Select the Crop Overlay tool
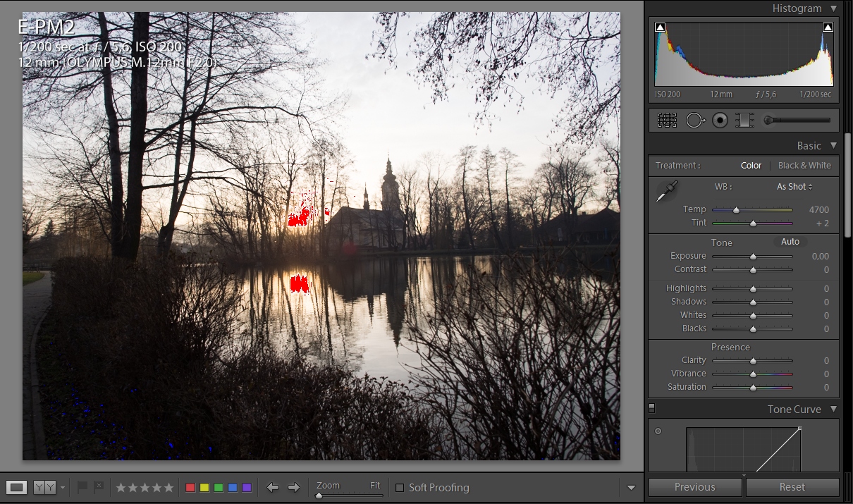This screenshot has height=504, width=853. (667, 121)
